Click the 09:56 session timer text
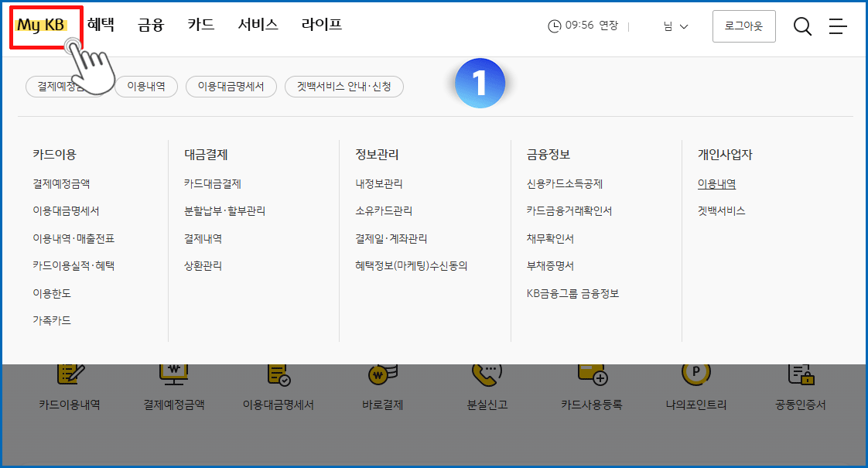This screenshot has width=868, height=468. pos(579,26)
